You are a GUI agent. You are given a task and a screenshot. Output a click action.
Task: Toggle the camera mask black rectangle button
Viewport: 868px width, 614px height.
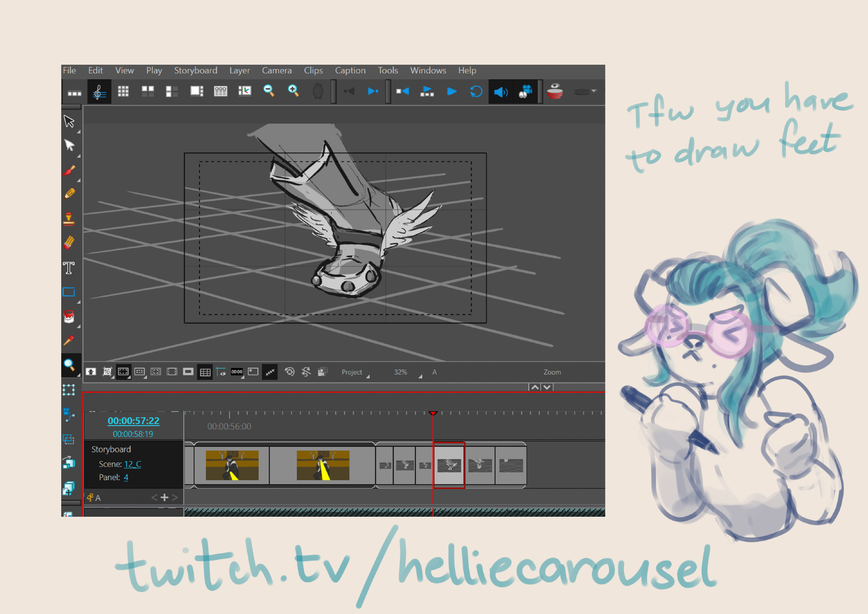click(x=188, y=372)
